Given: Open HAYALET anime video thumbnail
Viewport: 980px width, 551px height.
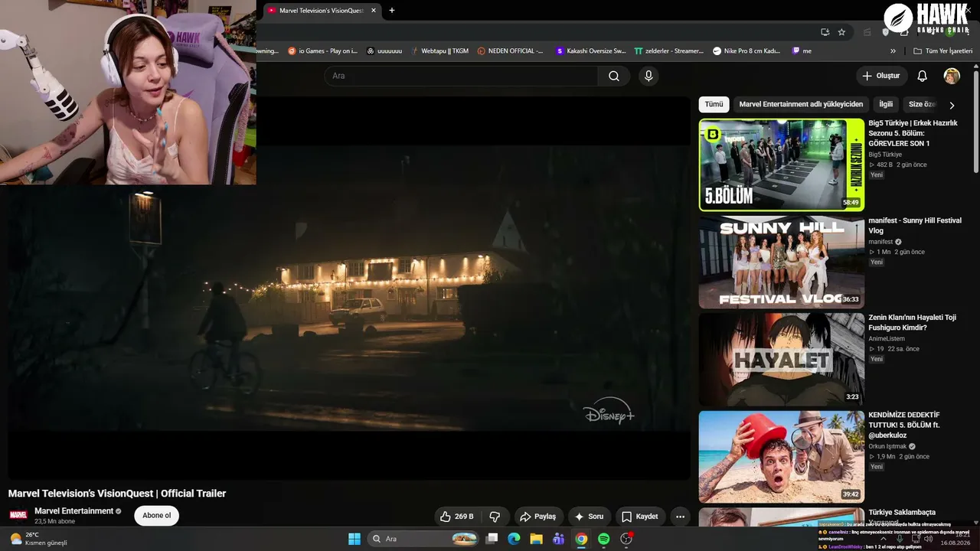Looking at the screenshot, I should coord(782,359).
